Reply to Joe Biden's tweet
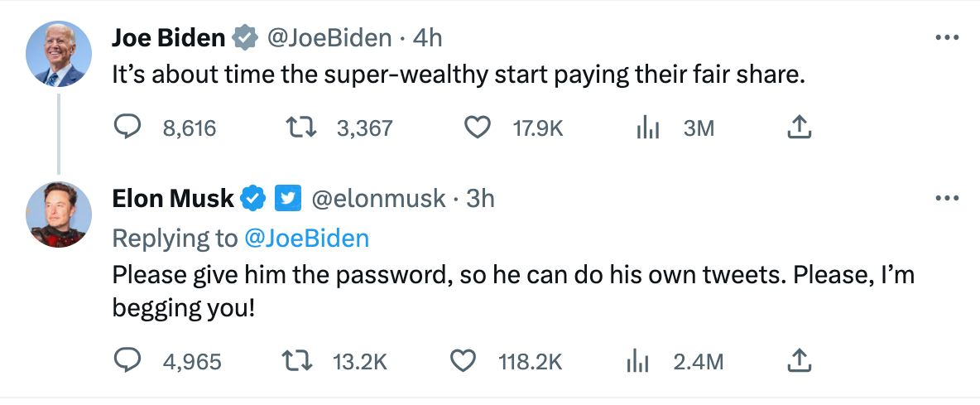The height and width of the screenshot is (405, 980). point(127,128)
